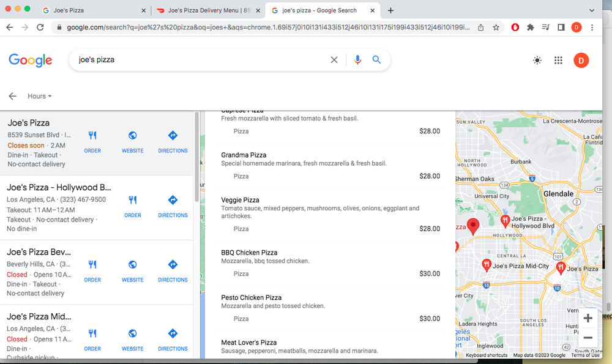Click the blue search magnifier icon

coord(377,60)
